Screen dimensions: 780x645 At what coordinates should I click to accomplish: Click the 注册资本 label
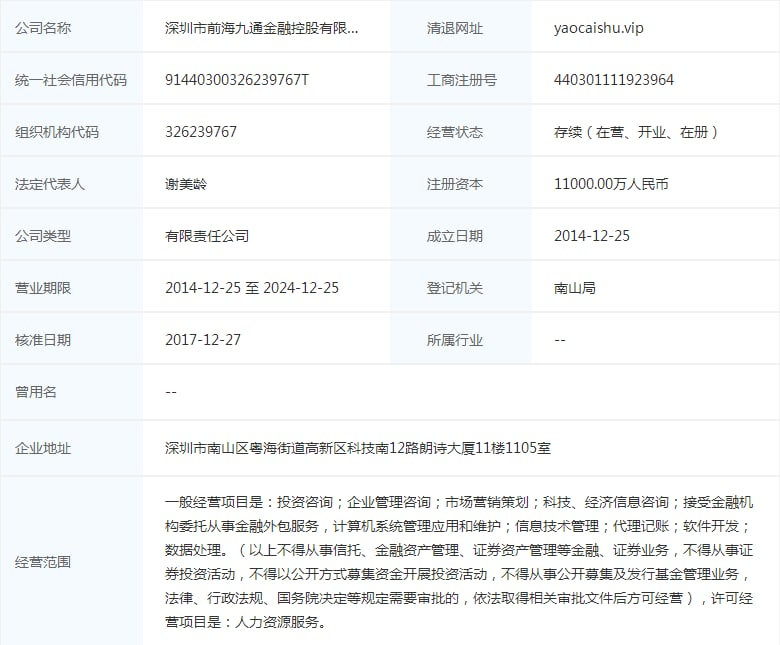(455, 184)
